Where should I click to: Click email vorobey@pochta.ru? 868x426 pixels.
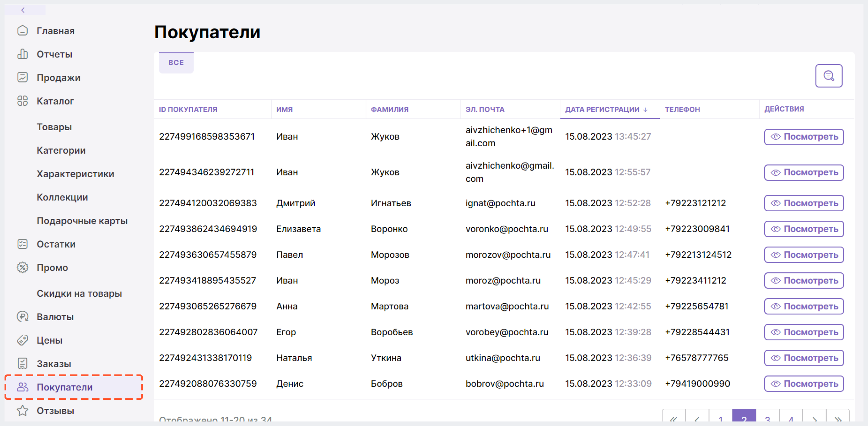point(507,332)
